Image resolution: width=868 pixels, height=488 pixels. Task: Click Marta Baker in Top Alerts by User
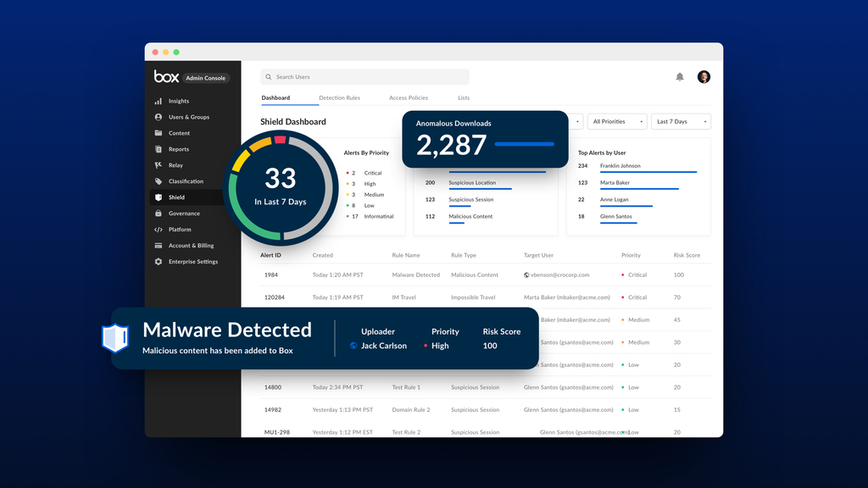[615, 183]
